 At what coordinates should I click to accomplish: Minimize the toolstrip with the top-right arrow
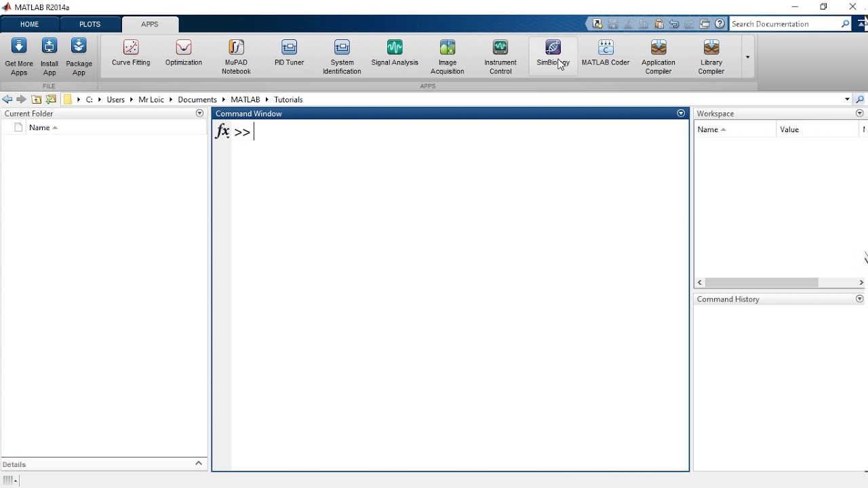[863, 24]
